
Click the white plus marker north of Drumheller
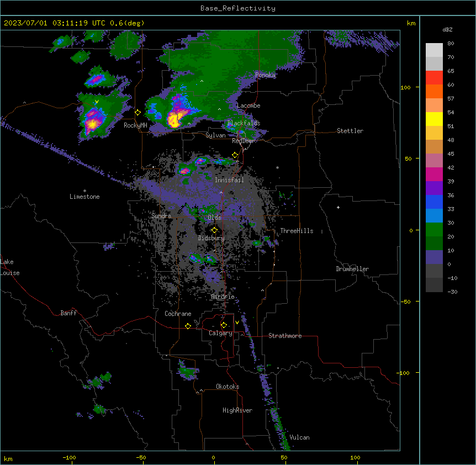(x=338, y=207)
